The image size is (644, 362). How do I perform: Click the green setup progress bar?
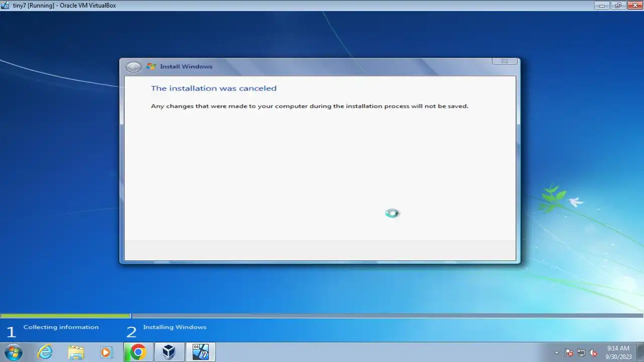coord(65,316)
